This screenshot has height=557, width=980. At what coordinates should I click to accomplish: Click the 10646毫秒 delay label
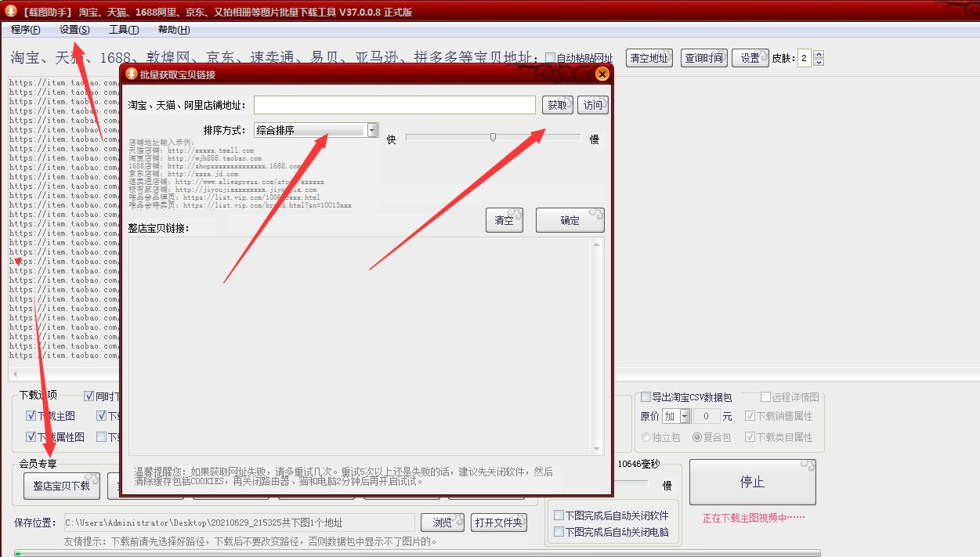point(639,465)
